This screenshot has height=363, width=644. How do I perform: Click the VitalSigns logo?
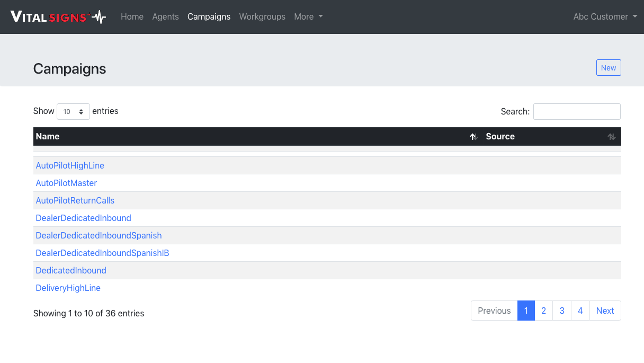58,17
